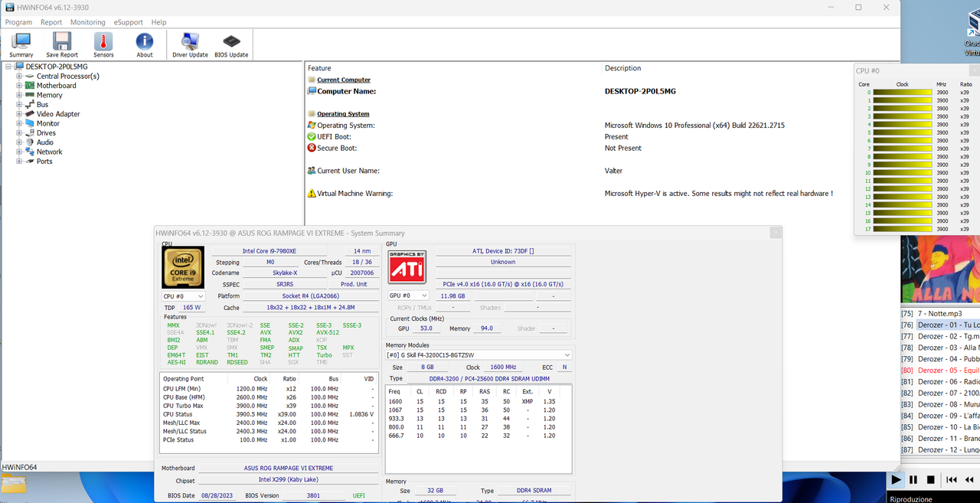Click the Central Processor(s) chip icon

pos(30,76)
